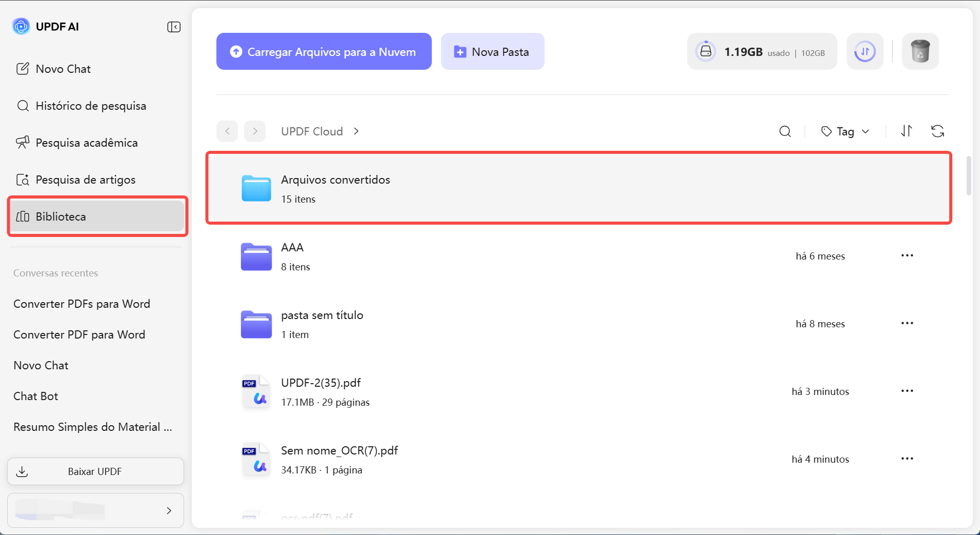Click the text '17.1MB · 29 páginas'

(x=325, y=402)
